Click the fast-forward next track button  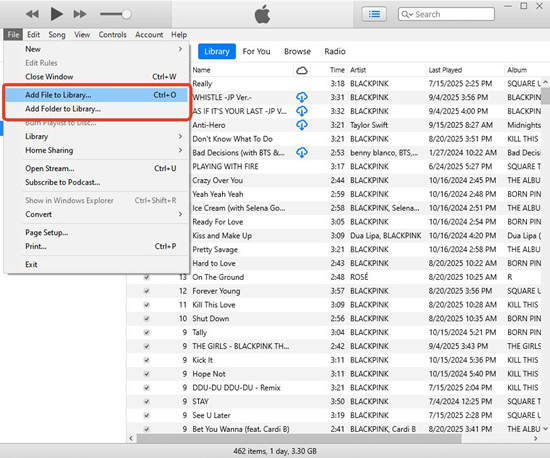click(x=80, y=14)
